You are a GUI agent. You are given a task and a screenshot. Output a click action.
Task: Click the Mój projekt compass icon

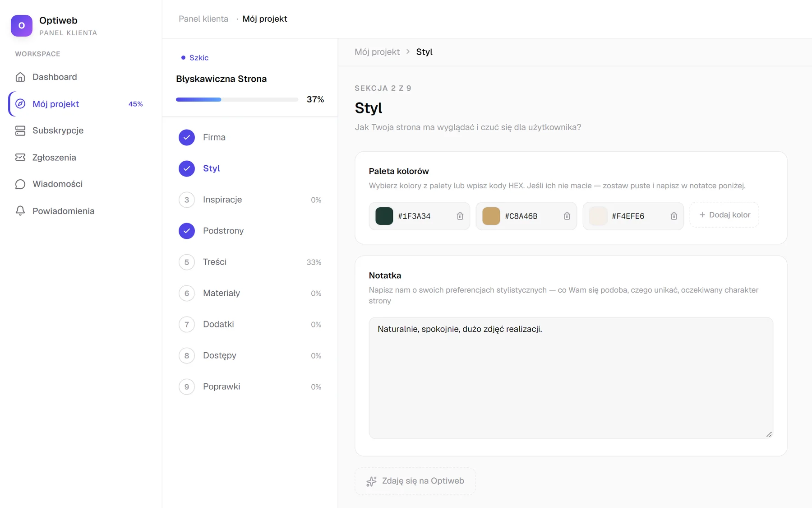[20, 104]
